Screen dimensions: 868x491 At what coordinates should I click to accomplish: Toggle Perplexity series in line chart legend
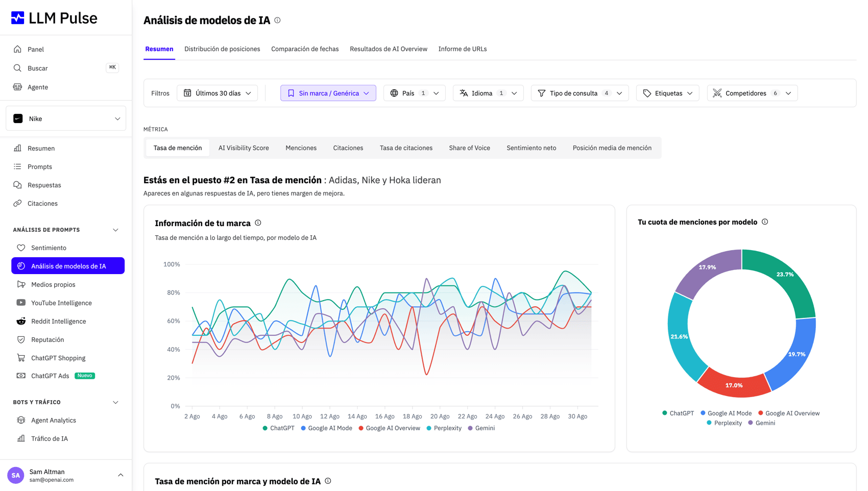point(444,428)
